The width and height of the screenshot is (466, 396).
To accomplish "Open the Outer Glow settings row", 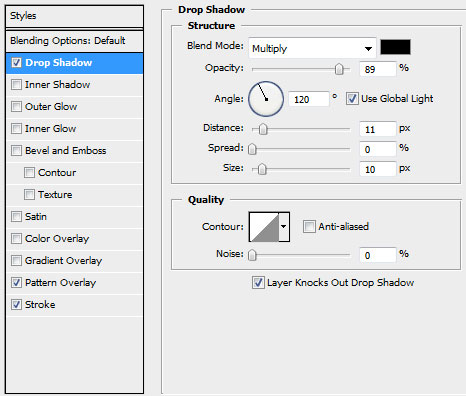I will [x=74, y=107].
